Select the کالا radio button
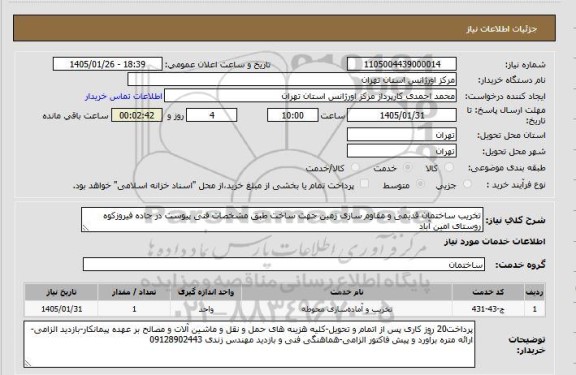Image resolution: width=576 pixels, height=375 pixels. click(x=449, y=168)
